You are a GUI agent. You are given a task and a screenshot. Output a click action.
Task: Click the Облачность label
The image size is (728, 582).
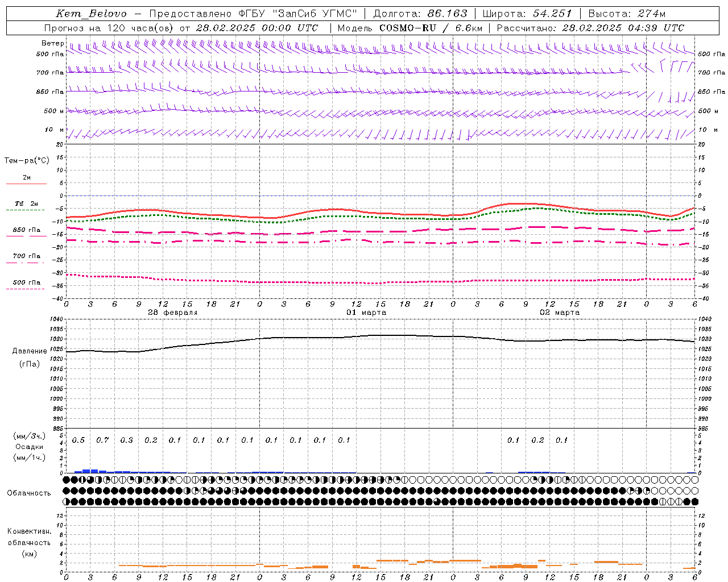(x=29, y=493)
